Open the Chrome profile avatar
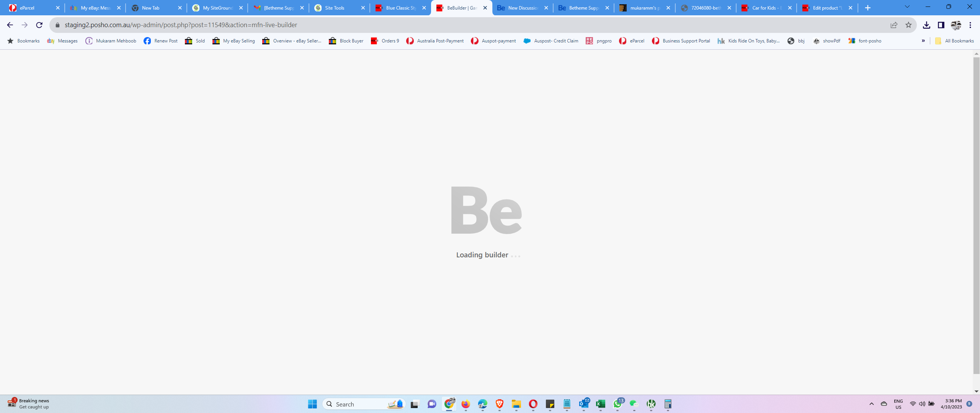Screen dimensions: 980x413 (x=956, y=25)
